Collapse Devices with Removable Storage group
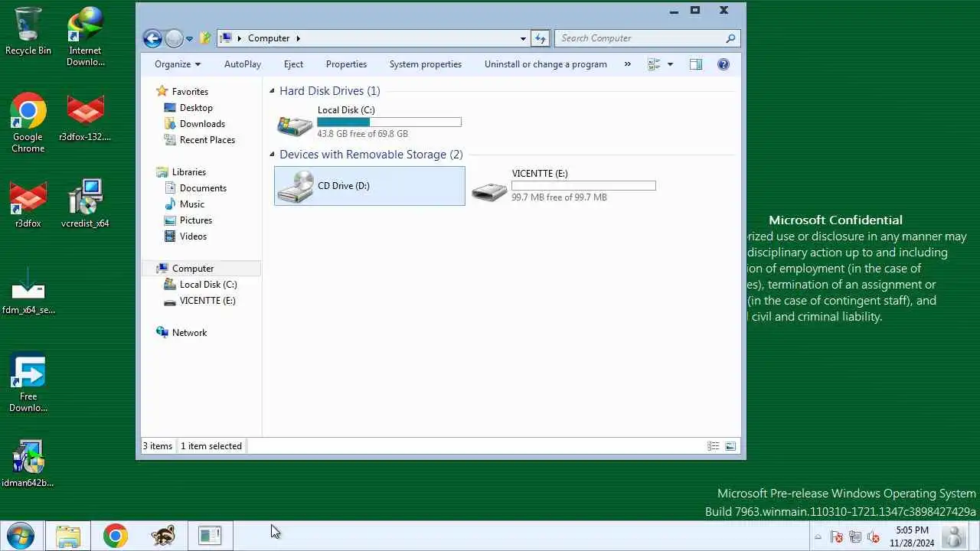Image resolution: width=980 pixels, height=551 pixels. (272, 155)
